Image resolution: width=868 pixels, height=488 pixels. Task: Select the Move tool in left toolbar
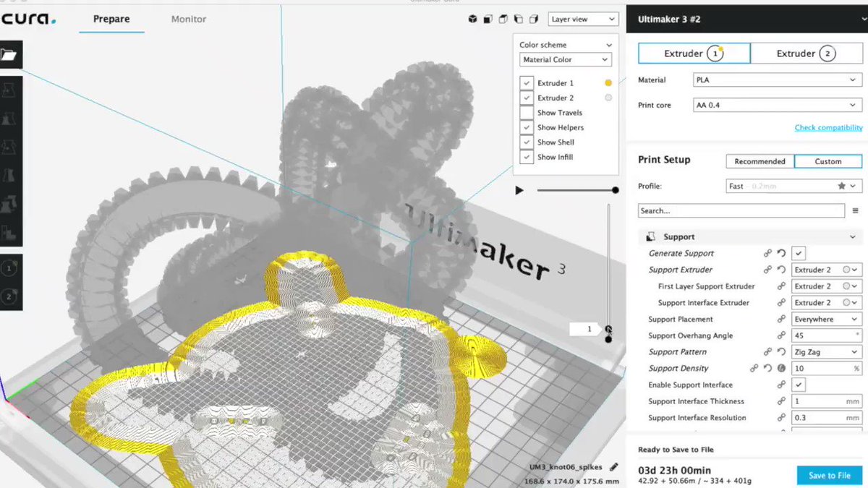tap(9, 90)
